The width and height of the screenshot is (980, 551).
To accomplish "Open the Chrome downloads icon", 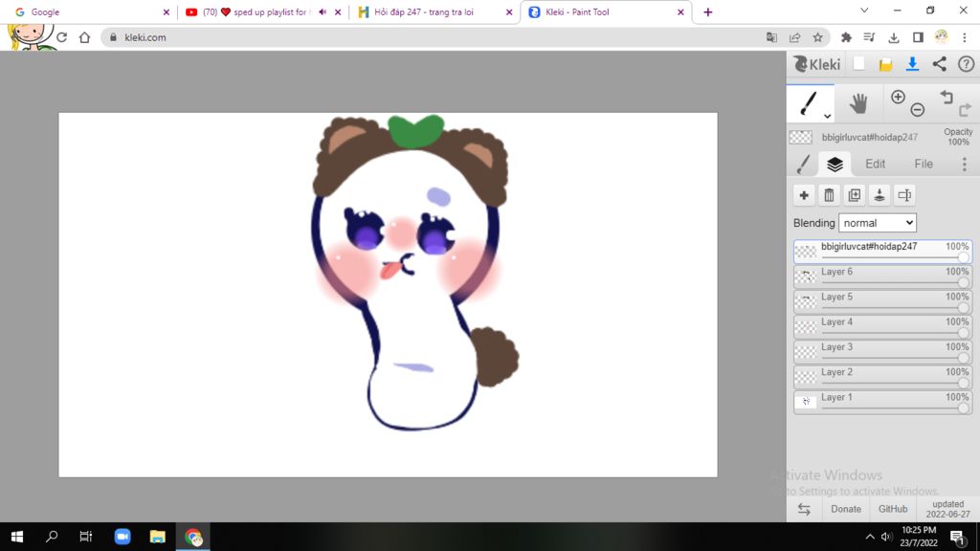I will pos(894,37).
